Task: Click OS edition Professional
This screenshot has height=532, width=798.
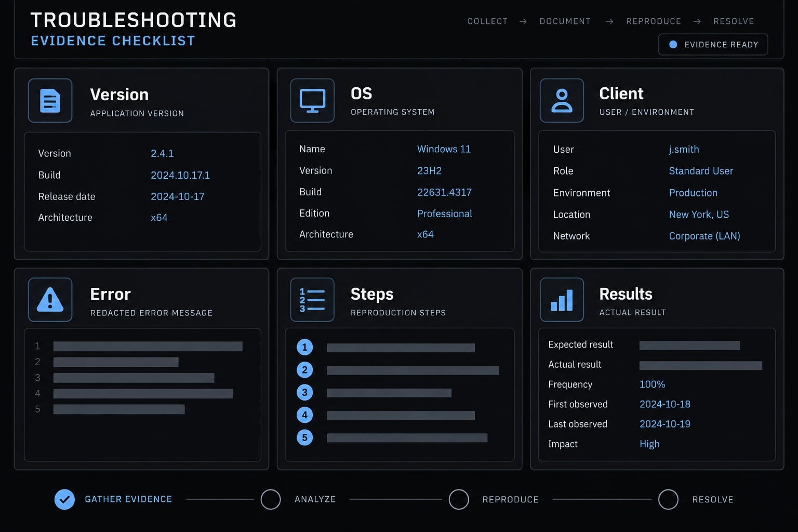Action: point(445,214)
